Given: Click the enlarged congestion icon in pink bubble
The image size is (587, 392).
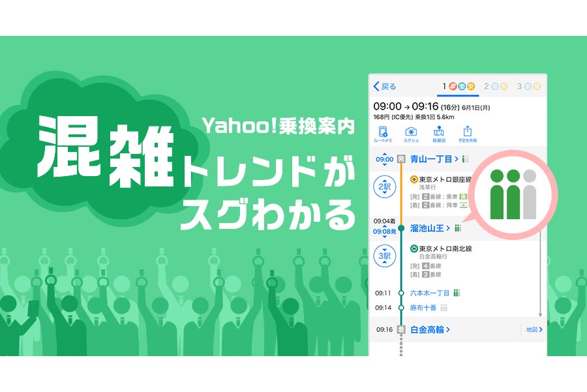Looking at the screenshot, I should coord(512,194).
